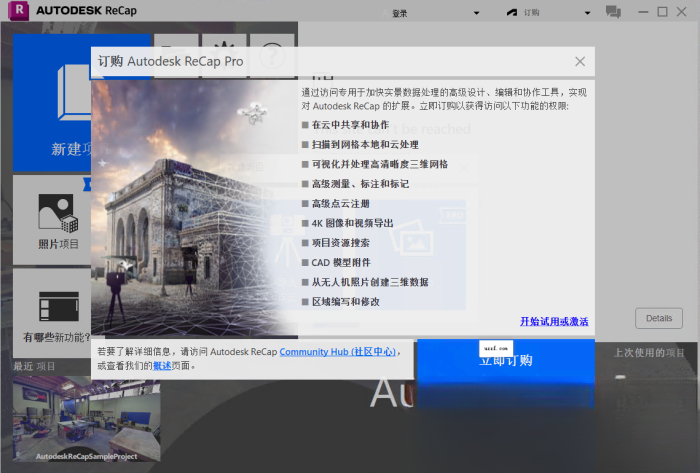
Task: Select CAD 模型附件 feature text
Action: 341,262
